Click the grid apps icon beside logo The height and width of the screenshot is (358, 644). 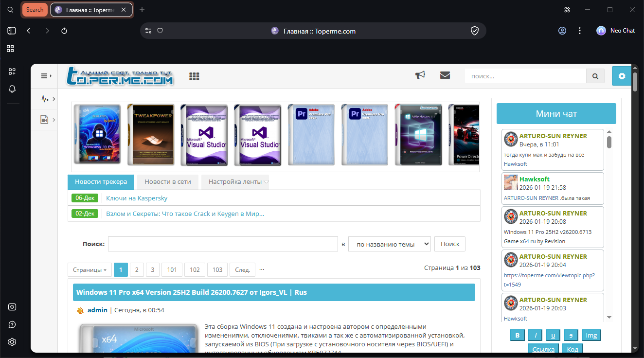195,76
